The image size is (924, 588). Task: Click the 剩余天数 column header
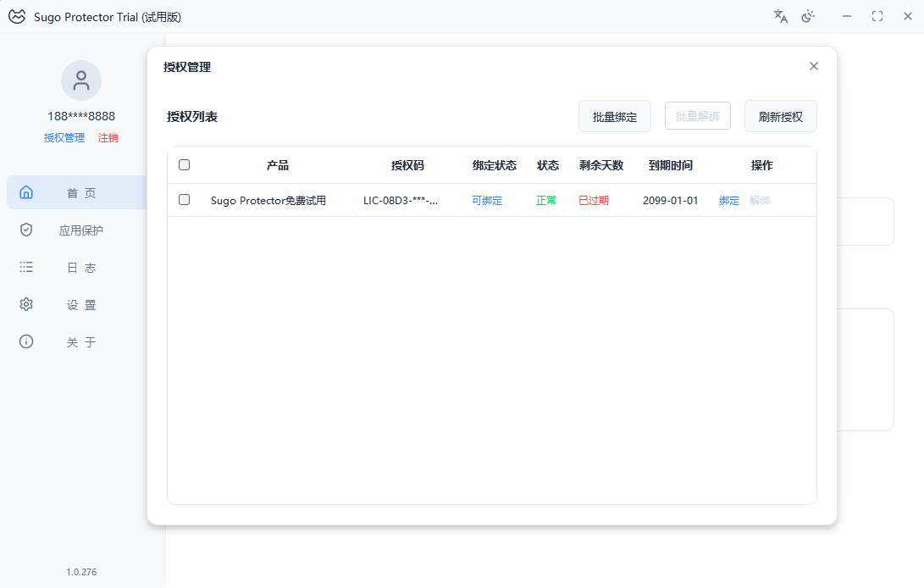(x=600, y=165)
